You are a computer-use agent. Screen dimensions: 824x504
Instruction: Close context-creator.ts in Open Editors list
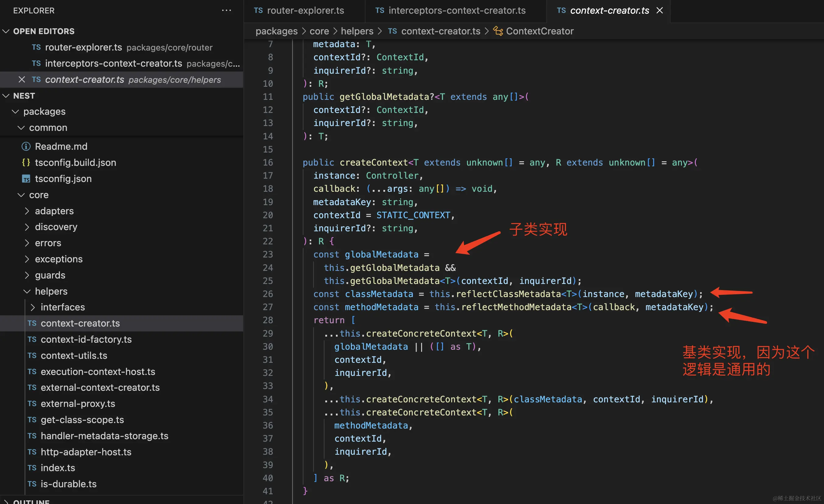[x=22, y=80]
